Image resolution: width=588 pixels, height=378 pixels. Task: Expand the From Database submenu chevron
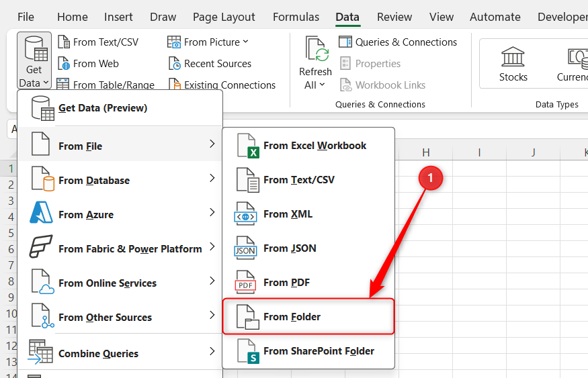212,178
